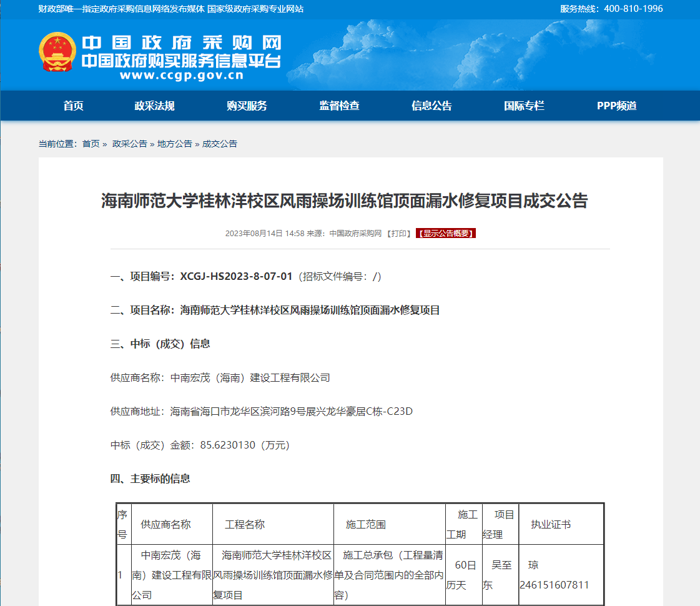Click the 施工范围 table header cell

click(x=390, y=525)
